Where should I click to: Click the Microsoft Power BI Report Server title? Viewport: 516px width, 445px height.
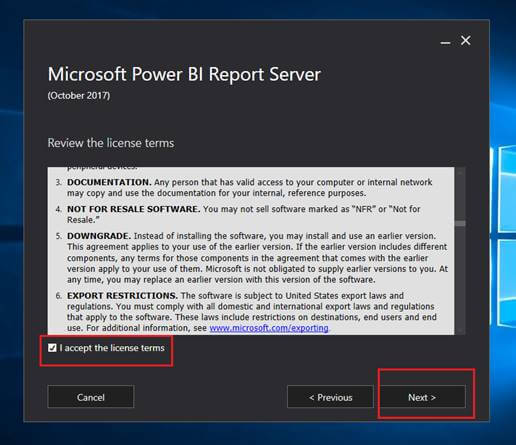184,74
